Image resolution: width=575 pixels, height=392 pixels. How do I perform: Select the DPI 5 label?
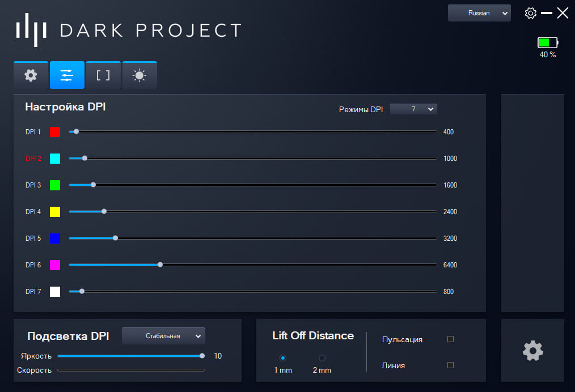pos(33,238)
